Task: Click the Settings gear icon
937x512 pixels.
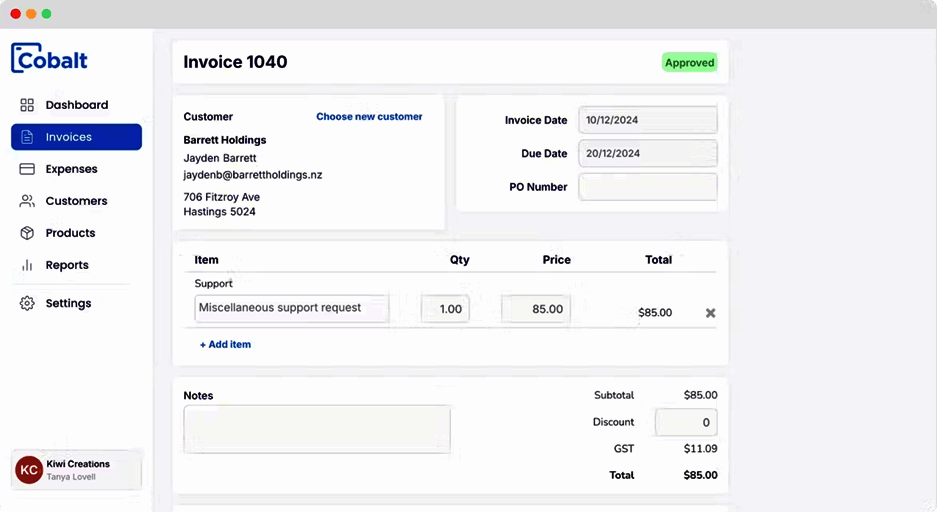Action: [27, 303]
